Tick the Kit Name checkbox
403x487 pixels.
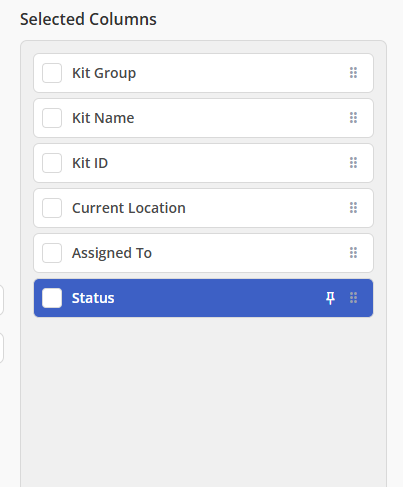pyautogui.click(x=52, y=118)
